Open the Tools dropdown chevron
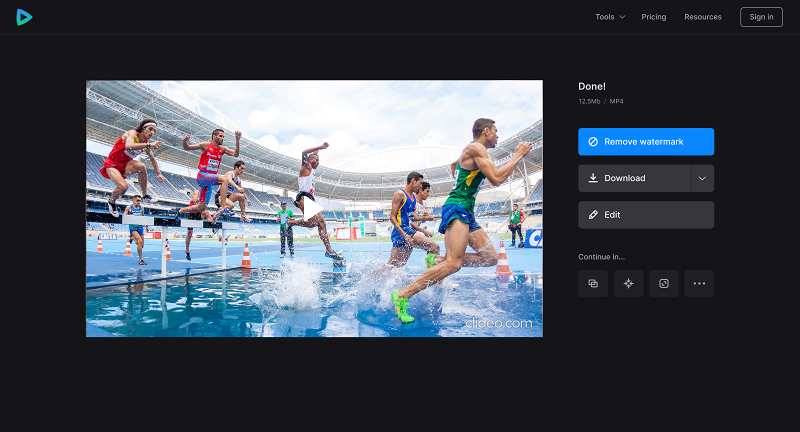The height and width of the screenshot is (432, 800). tap(622, 17)
